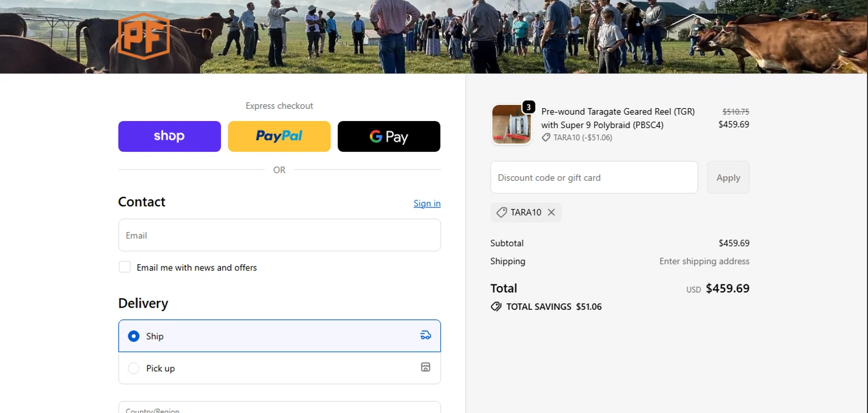Select the Ship delivery option
The image size is (868, 413).
(279, 336)
